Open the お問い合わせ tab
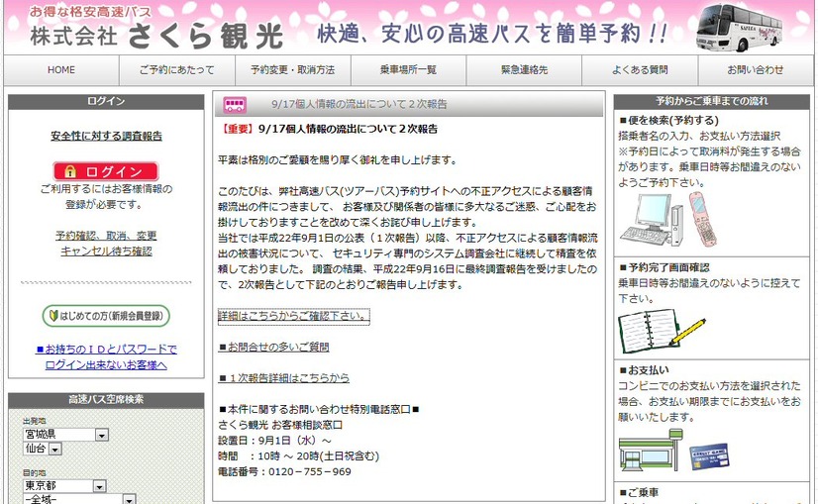The width and height of the screenshot is (818, 504). 756,70
